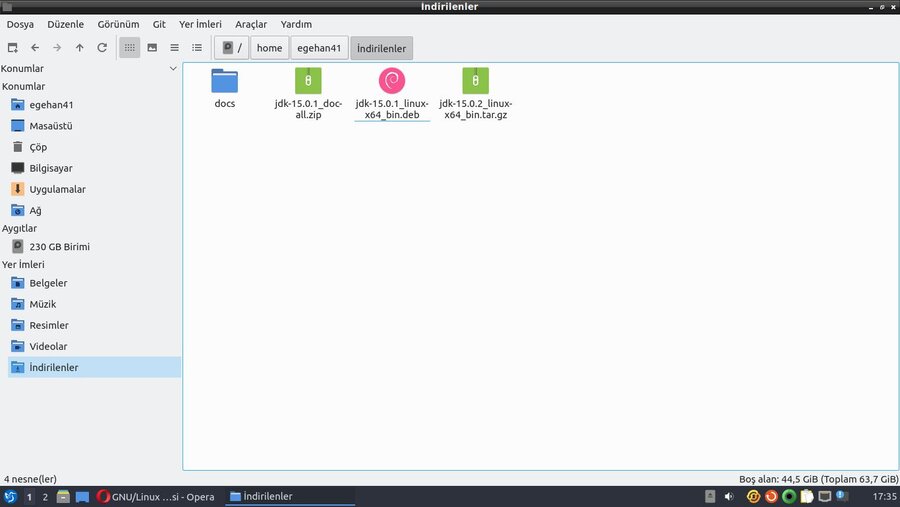Go back to the previous folder
The width and height of the screenshot is (900, 507).
[35, 48]
